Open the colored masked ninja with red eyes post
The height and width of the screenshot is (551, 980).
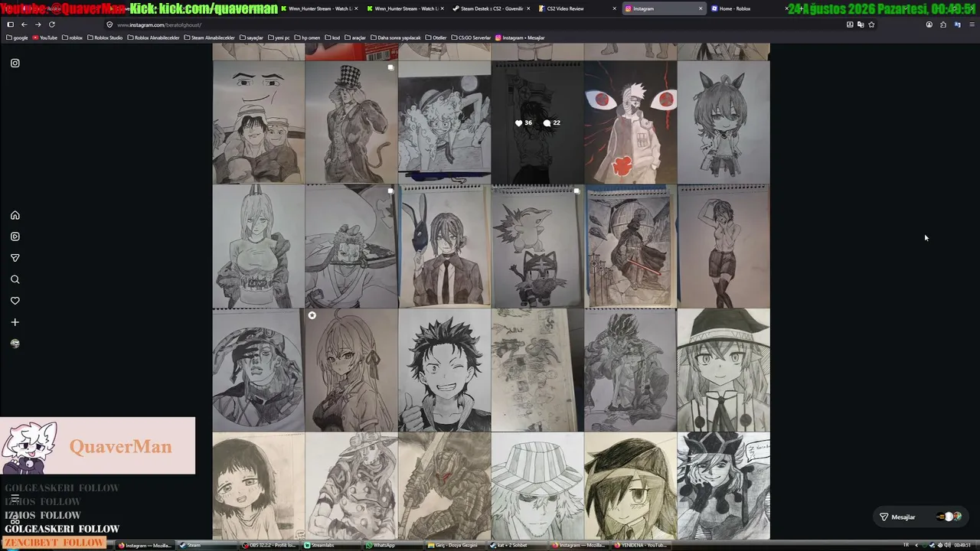coord(630,122)
